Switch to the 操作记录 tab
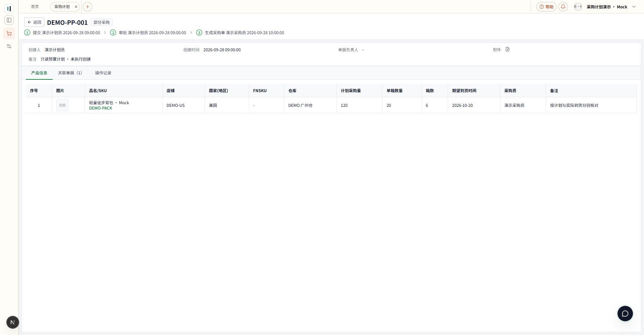The height and width of the screenshot is (335, 644). tap(103, 73)
